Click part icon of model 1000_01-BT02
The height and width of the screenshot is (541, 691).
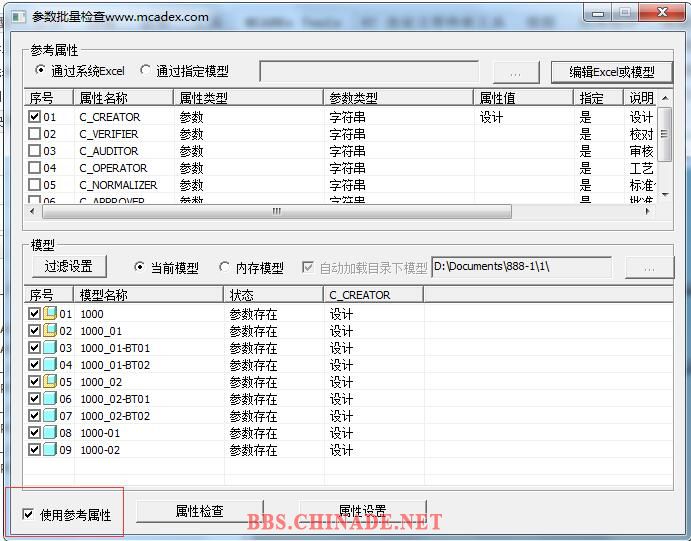50,364
